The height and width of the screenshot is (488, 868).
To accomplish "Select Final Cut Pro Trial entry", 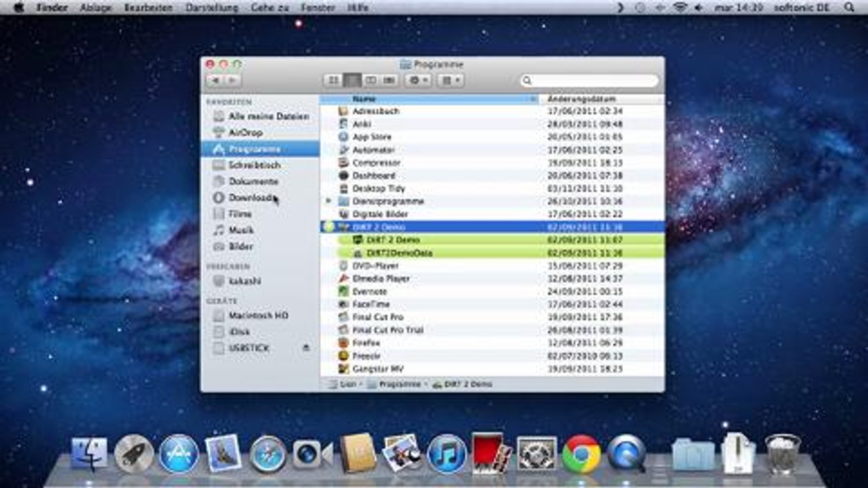I will coord(492,330).
